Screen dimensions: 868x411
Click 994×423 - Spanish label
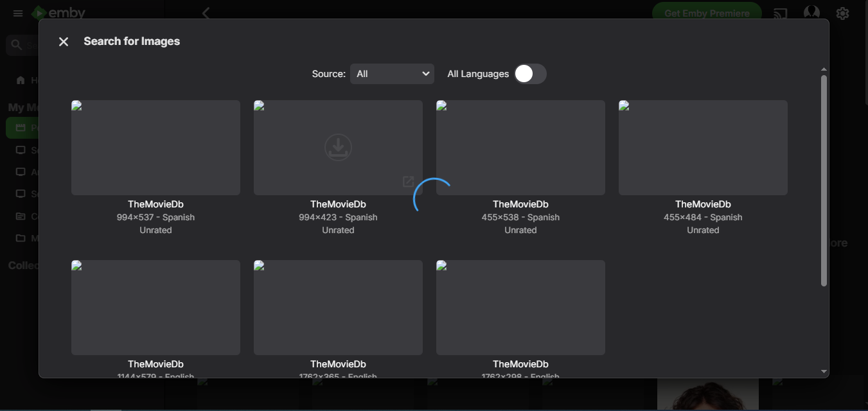(x=338, y=217)
